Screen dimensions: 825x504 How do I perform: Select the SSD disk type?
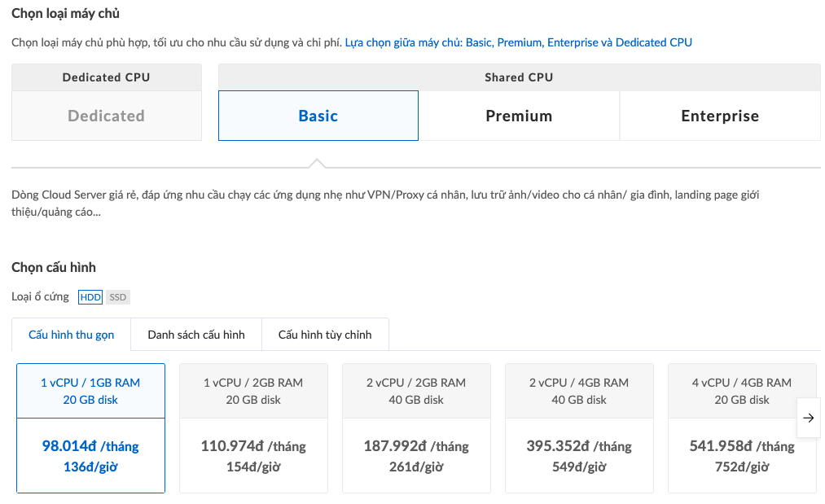click(118, 297)
